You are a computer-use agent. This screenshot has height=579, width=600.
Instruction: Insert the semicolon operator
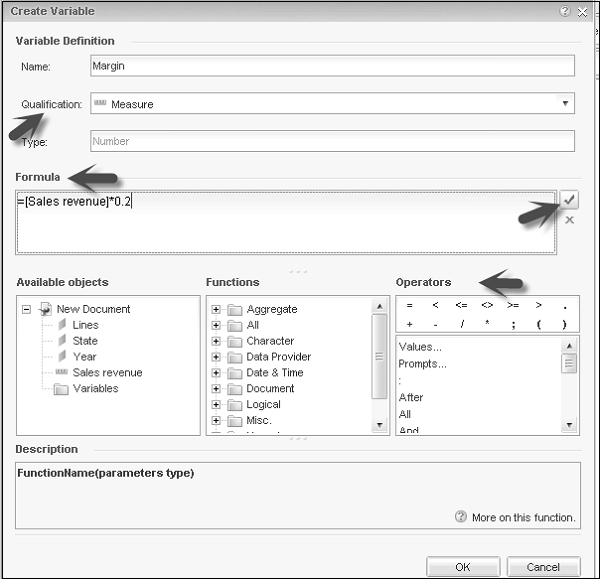513,325
